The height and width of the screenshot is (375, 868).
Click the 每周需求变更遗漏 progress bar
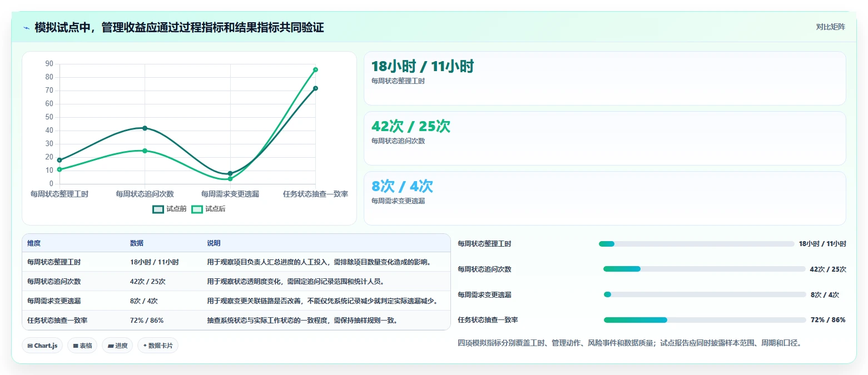(x=705, y=294)
